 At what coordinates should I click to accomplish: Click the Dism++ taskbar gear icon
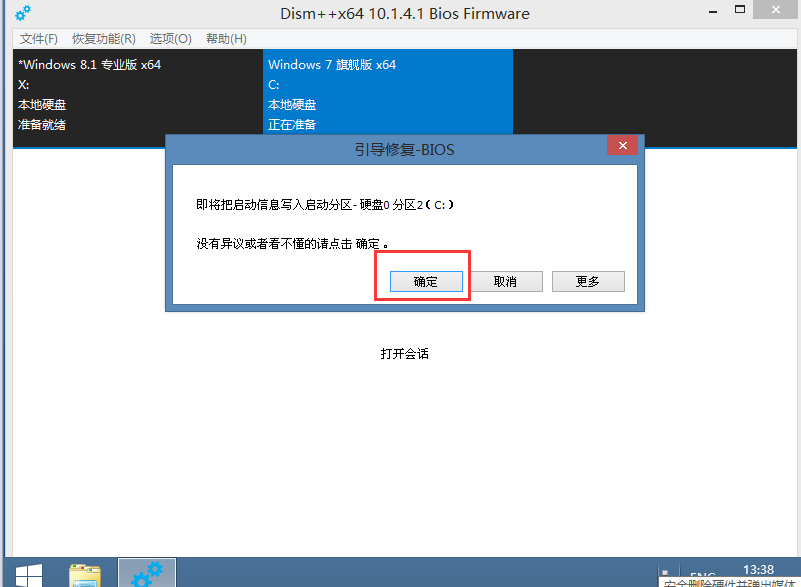147,573
